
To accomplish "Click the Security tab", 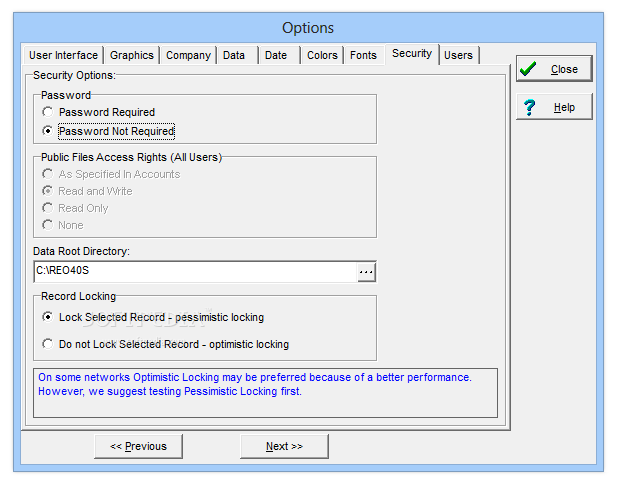I will [412, 53].
